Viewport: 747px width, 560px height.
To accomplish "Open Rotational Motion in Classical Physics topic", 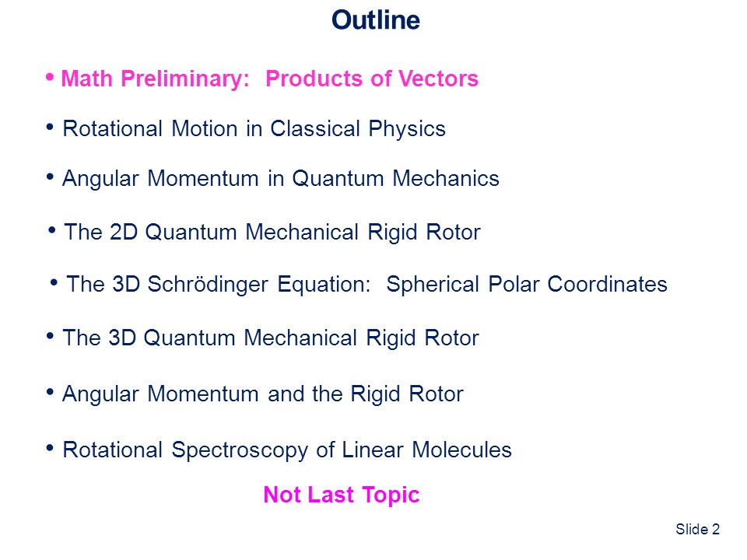I will coord(254,129).
